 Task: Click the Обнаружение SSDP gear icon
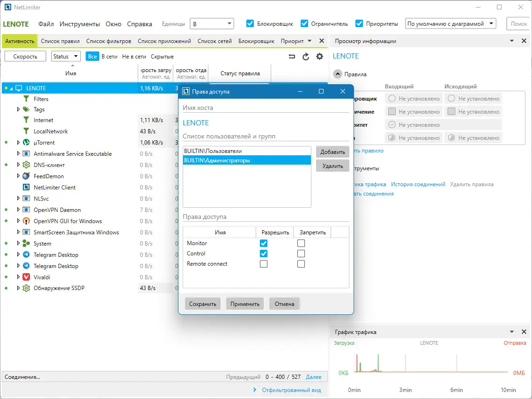[x=26, y=288]
